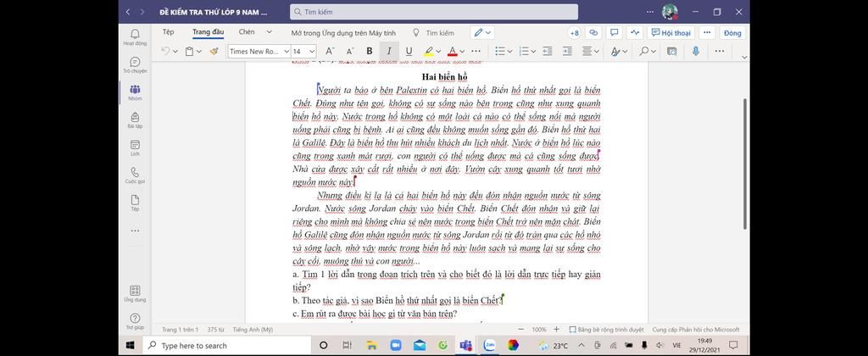Toggle Bold formatting
868x356 pixels.
tap(370, 51)
